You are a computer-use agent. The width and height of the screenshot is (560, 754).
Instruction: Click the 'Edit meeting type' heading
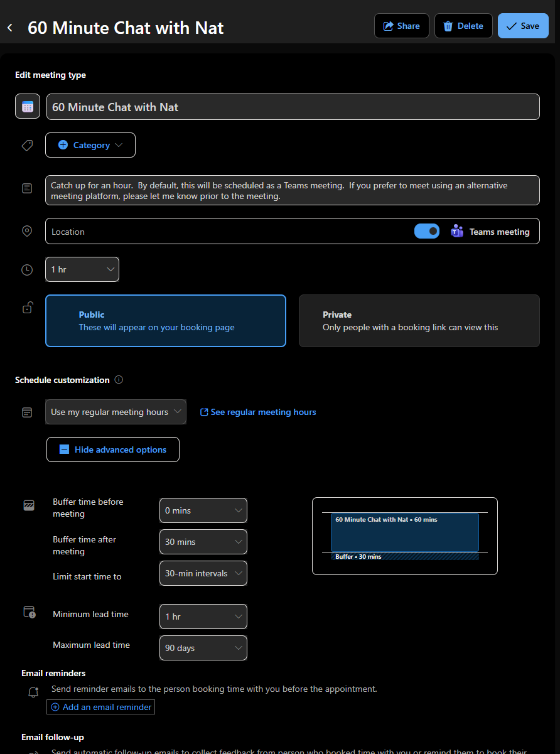point(50,75)
